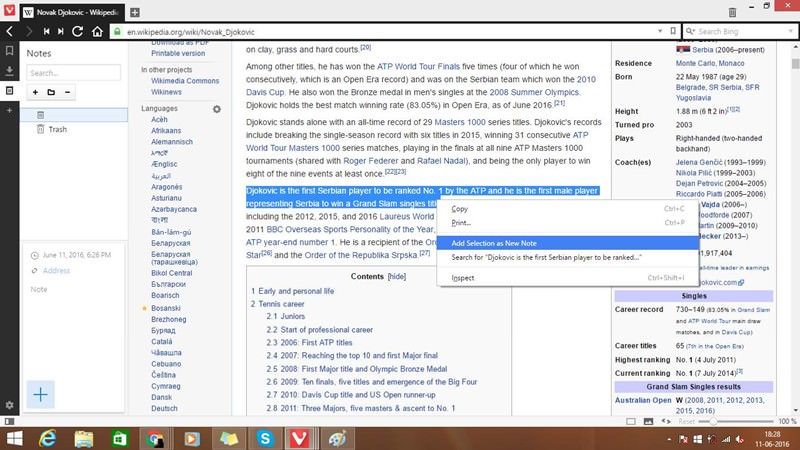Screen dimensions: 800x450
Task: Open the Wikimedia Commons link
Action: (x=185, y=81)
